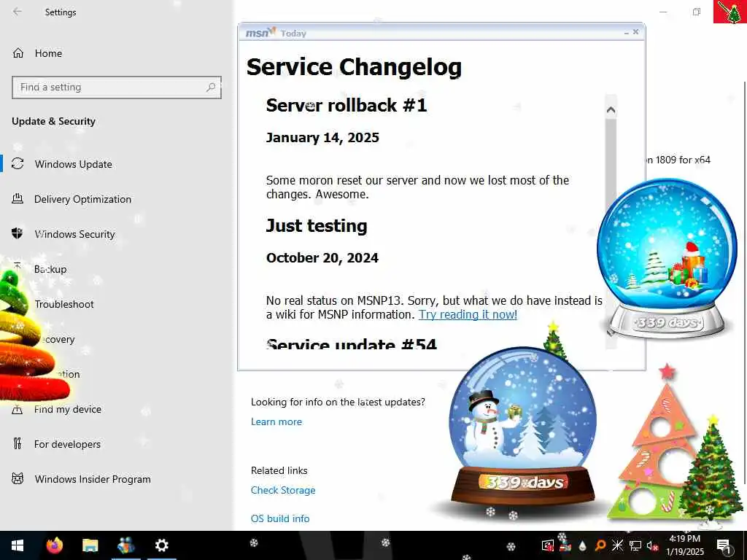Click the Update & Security heading
The height and width of the screenshot is (560, 747).
pyautogui.click(x=53, y=122)
